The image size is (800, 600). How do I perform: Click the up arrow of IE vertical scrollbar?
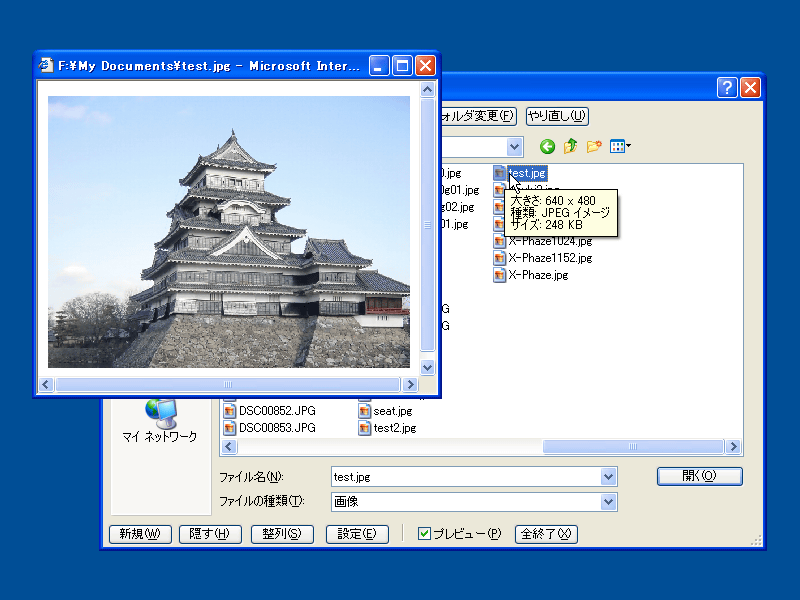click(428, 90)
